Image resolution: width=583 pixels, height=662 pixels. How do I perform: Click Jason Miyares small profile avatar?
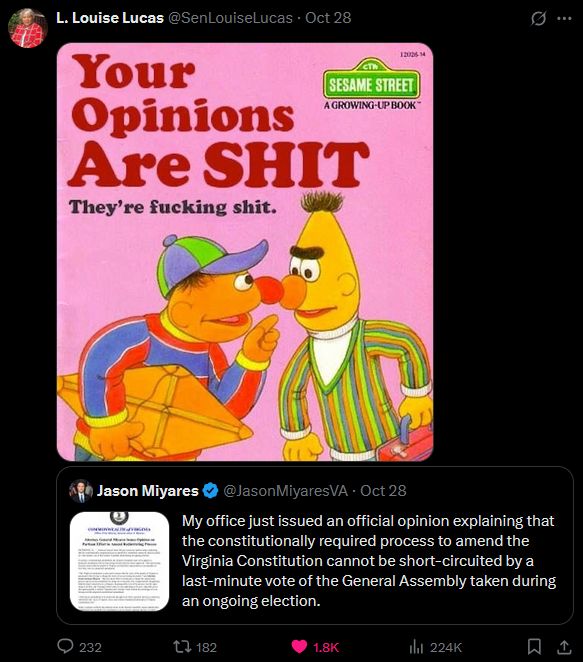point(81,491)
